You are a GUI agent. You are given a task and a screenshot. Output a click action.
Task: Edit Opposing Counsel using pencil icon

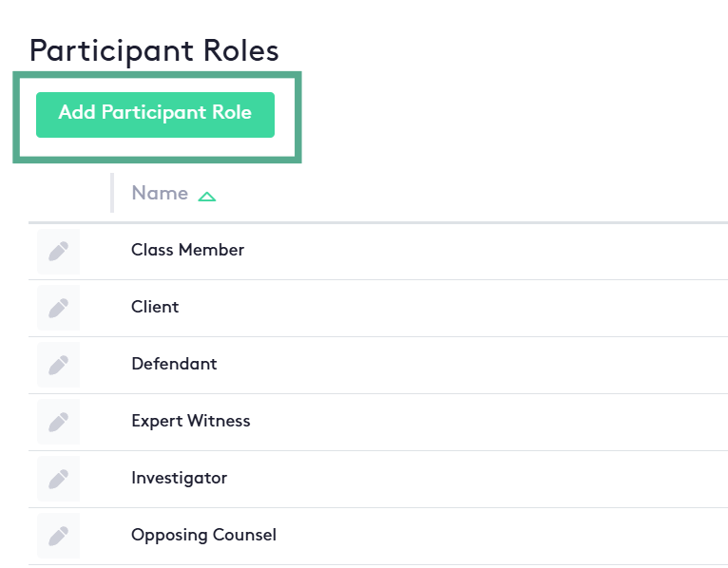pyautogui.click(x=58, y=537)
